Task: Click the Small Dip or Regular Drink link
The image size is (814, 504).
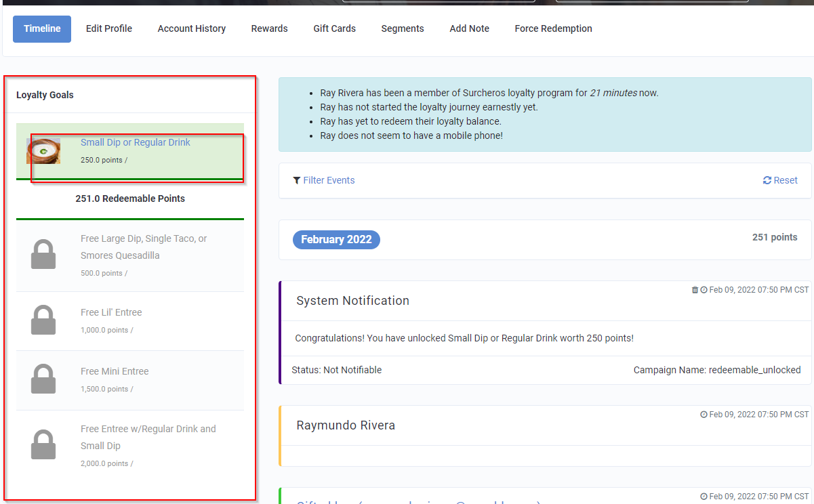Action: (x=136, y=142)
